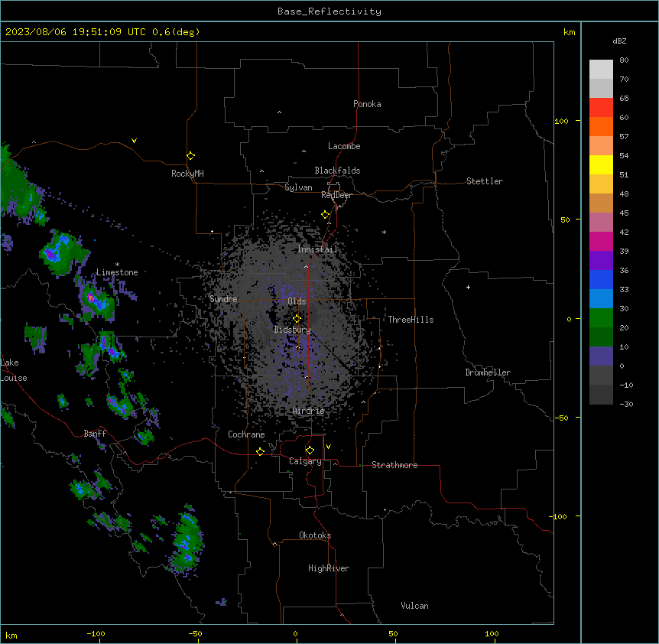
Task: Select the red 60-65 dBZ legend swatch
Action: click(601, 108)
